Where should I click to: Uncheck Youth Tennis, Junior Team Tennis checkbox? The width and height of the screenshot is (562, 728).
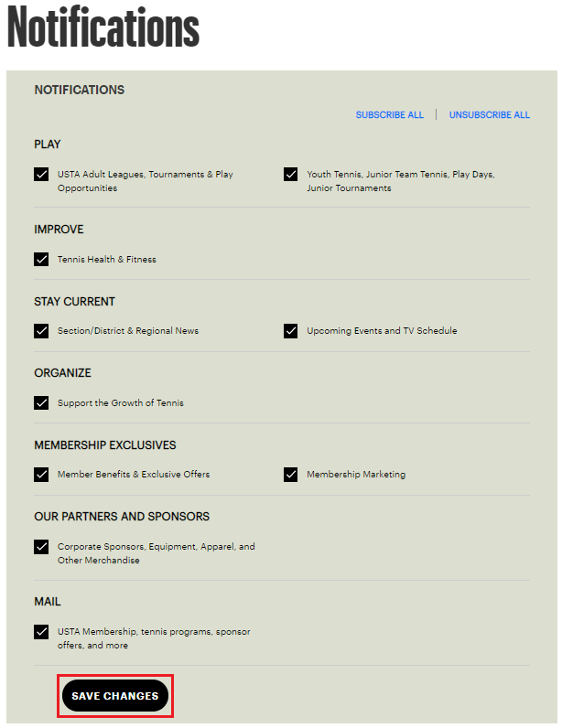tap(290, 174)
